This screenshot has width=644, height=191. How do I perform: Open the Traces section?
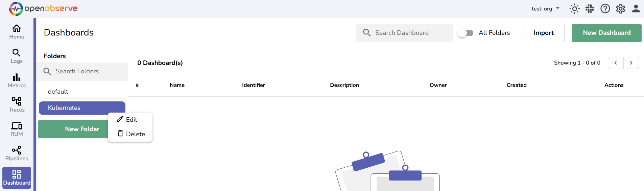pos(17,105)
